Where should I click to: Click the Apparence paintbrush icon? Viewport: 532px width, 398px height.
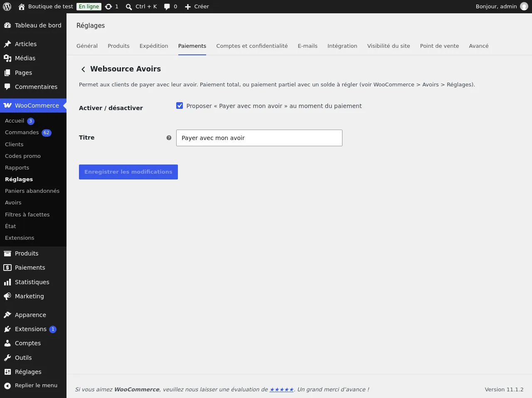(x=7, y=315)
